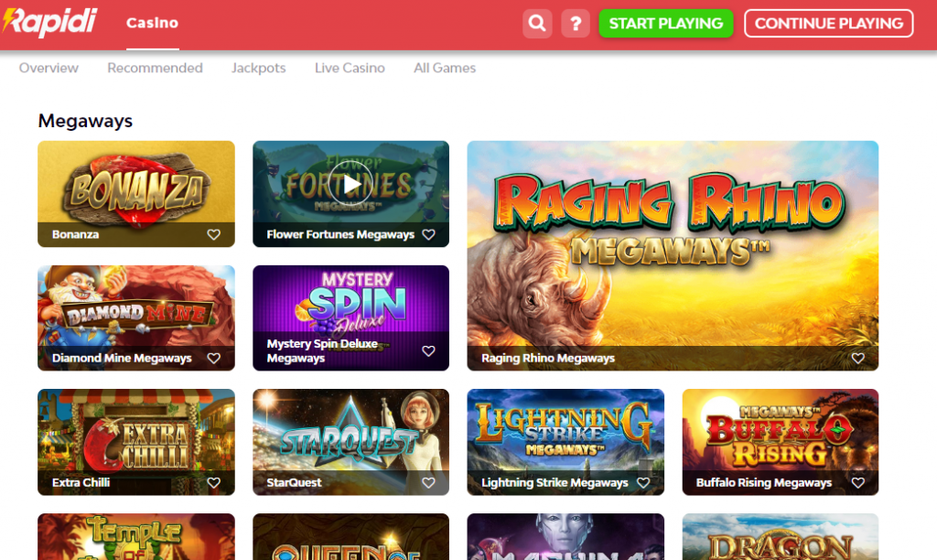Click the CONTINUE PLAYING button
Viewport: 937px width, 560px height.
(x=828, y=23)
